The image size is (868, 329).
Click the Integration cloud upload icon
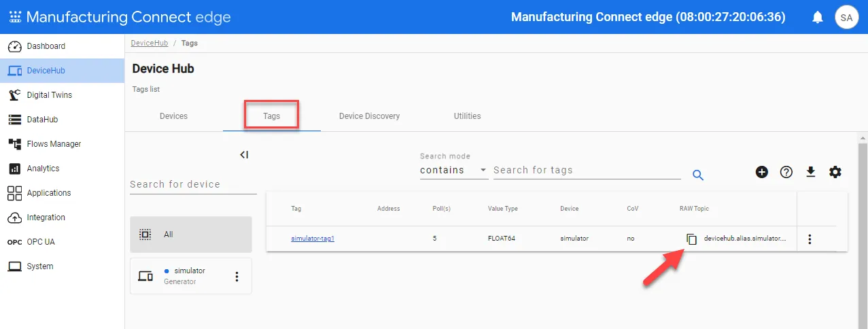point(14,218)
